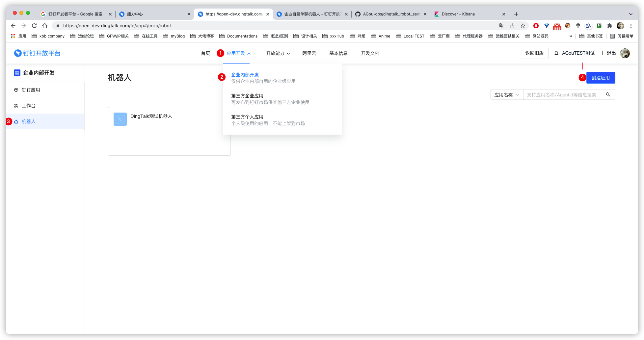Open the DingTalk测试机器人 card
Screen dimensions: 644x340
point(169,131)
